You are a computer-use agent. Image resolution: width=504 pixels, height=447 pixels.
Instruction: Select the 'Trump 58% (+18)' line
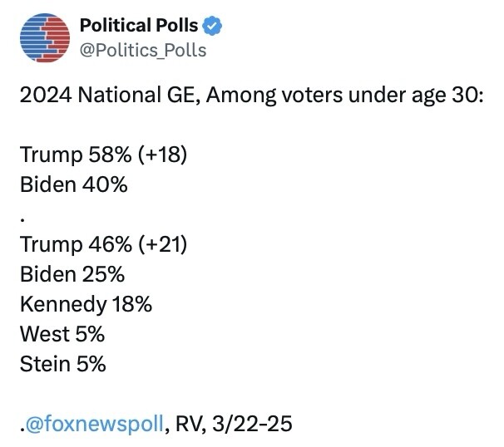pos(103,155)
